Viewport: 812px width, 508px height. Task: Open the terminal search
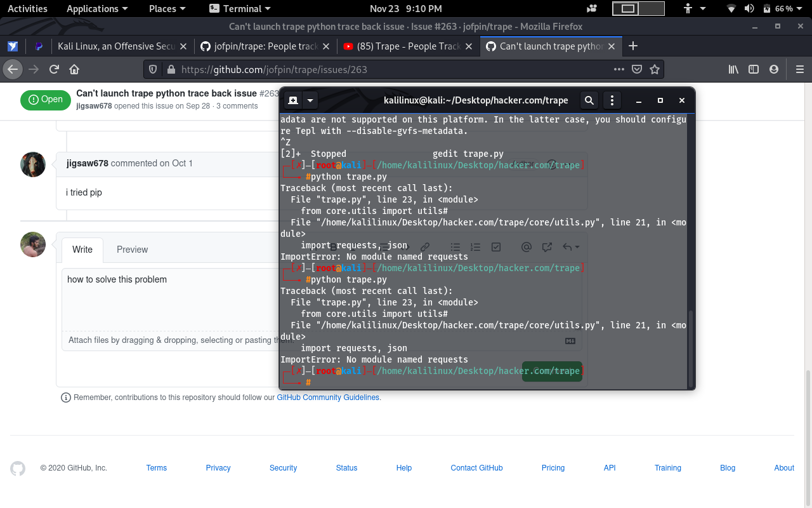[589, 100]
